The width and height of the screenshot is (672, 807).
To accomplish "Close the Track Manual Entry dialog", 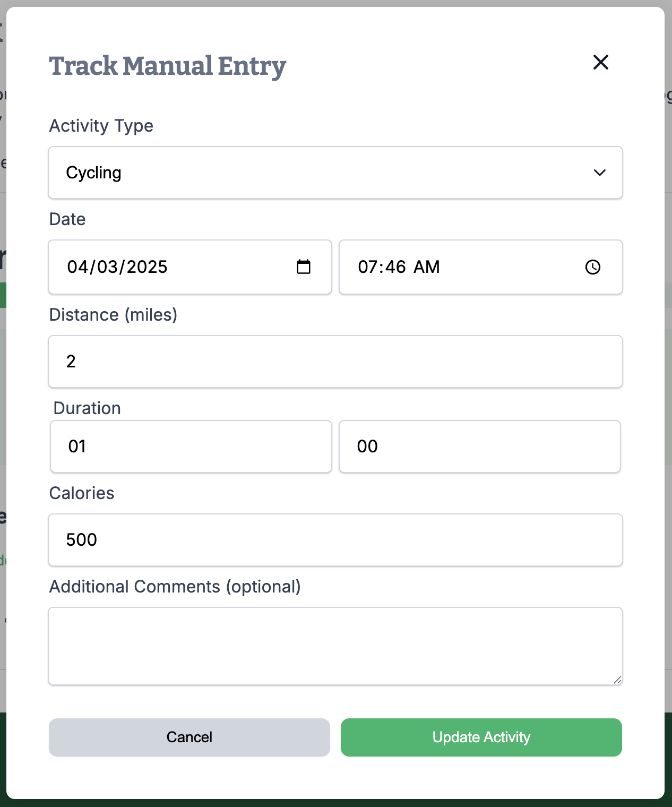I will click(x=600, y=63).
